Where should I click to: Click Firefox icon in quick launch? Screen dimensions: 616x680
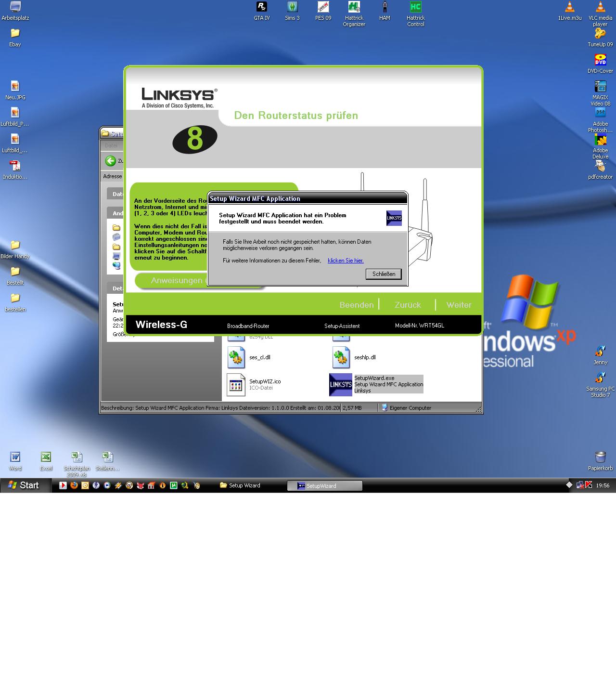click(74, 485)
